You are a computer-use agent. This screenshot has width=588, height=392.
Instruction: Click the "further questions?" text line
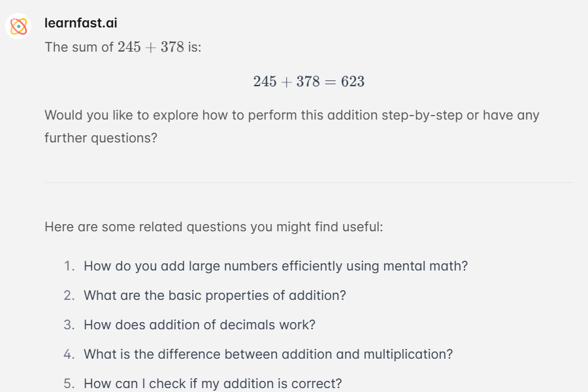(101, 138)
